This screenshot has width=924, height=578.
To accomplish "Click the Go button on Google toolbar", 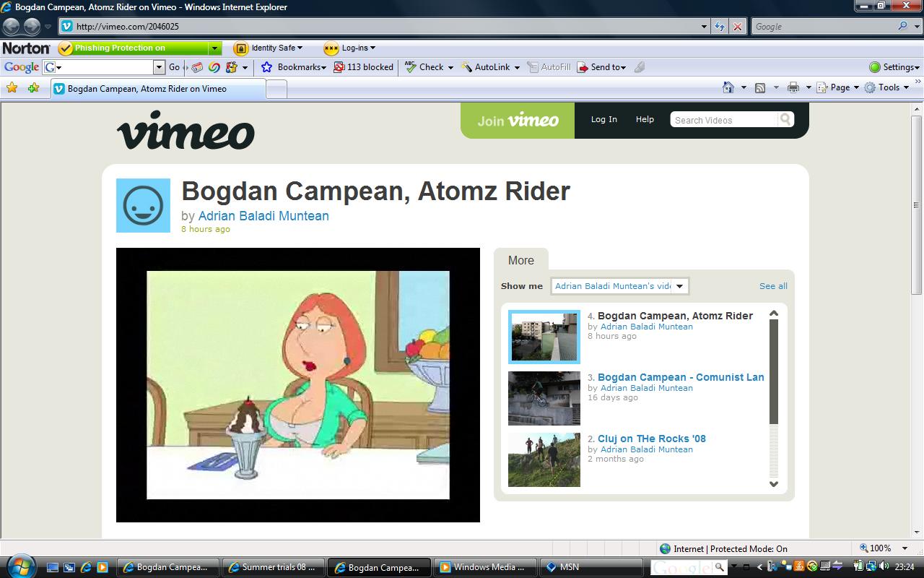I will click(x=174, y=67).
